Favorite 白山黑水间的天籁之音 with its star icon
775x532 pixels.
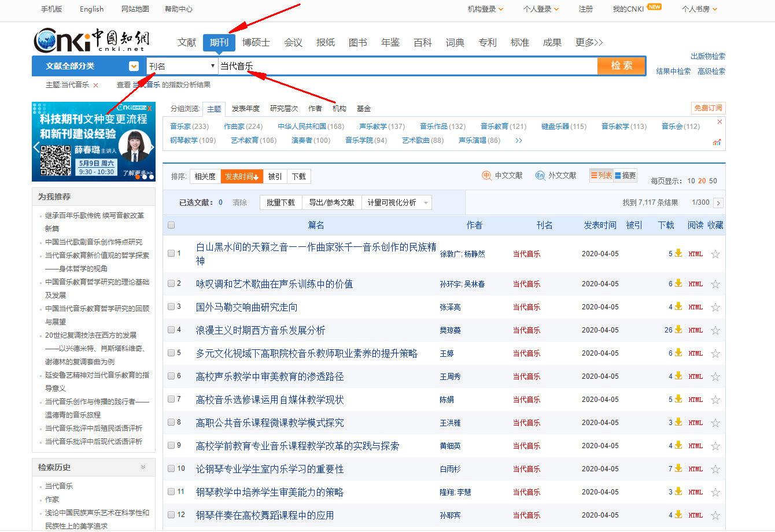[715, 254]
